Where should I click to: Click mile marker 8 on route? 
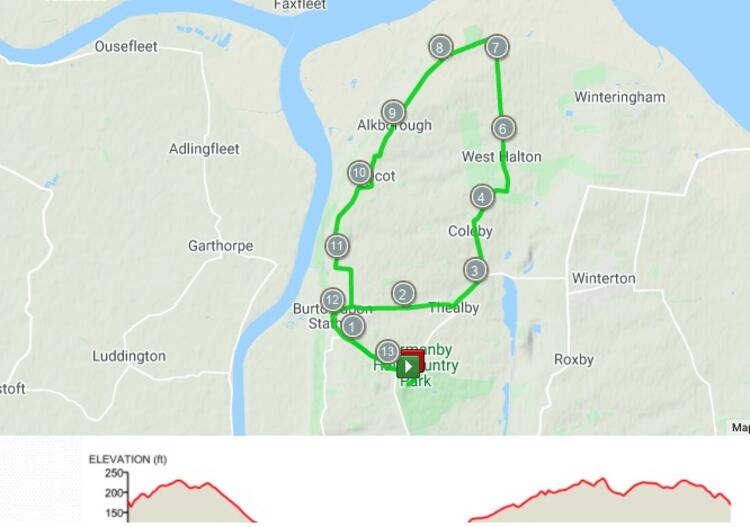(440, 47)
